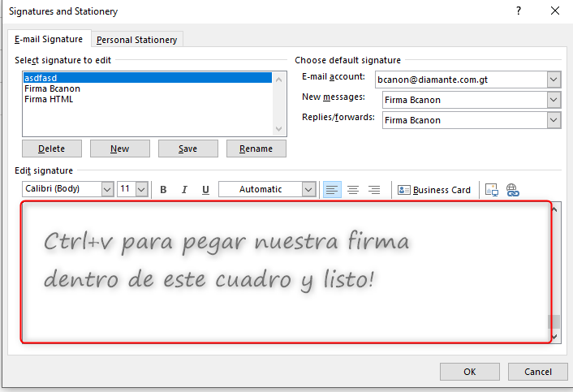Insert a picture into the signature
This screenshot has height=392, width=573.
coord(492,190)
